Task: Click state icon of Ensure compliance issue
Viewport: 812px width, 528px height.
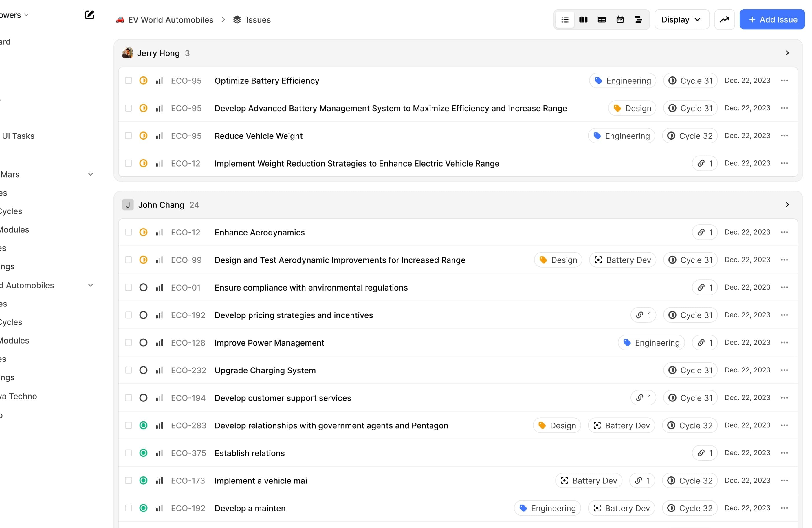Action: point(143,288)
